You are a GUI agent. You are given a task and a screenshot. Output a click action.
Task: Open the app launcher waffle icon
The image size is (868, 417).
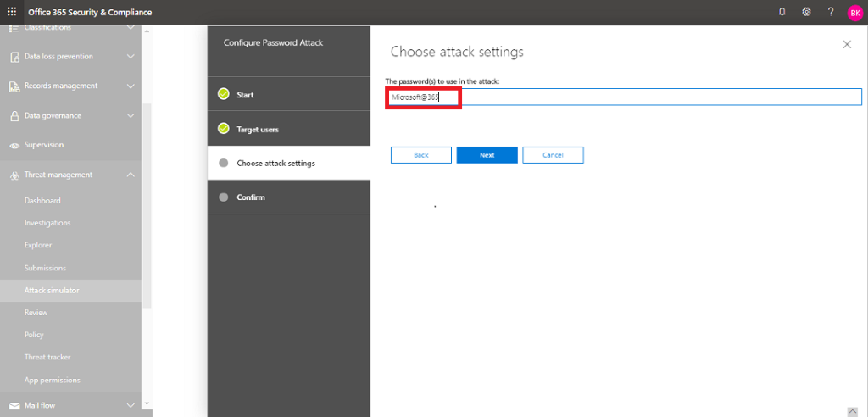point(12,12)
